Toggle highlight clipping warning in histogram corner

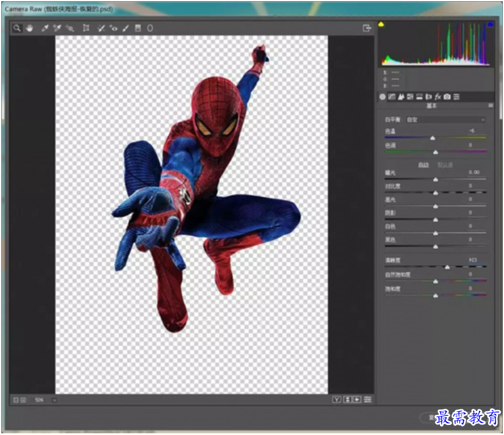click(491, 25)
